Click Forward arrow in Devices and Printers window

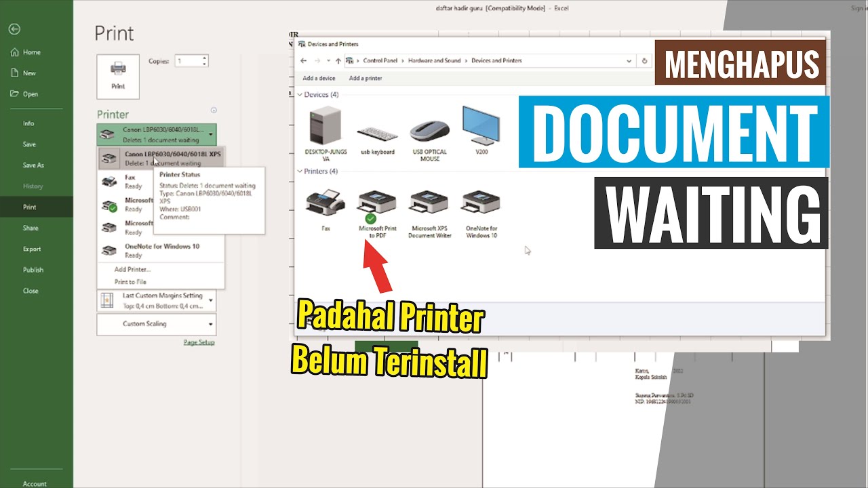(x=318, y=60)
